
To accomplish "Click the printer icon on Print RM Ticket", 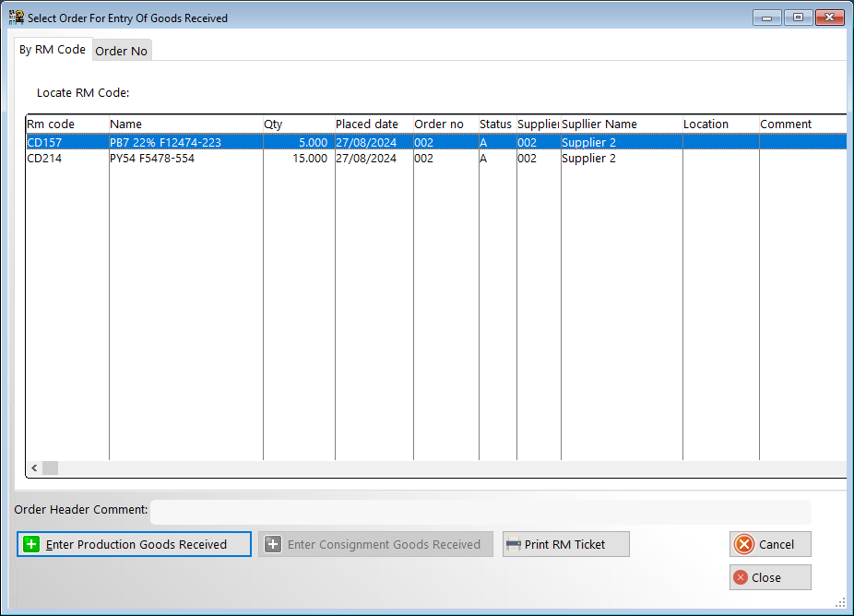I will tap(514, 544).
